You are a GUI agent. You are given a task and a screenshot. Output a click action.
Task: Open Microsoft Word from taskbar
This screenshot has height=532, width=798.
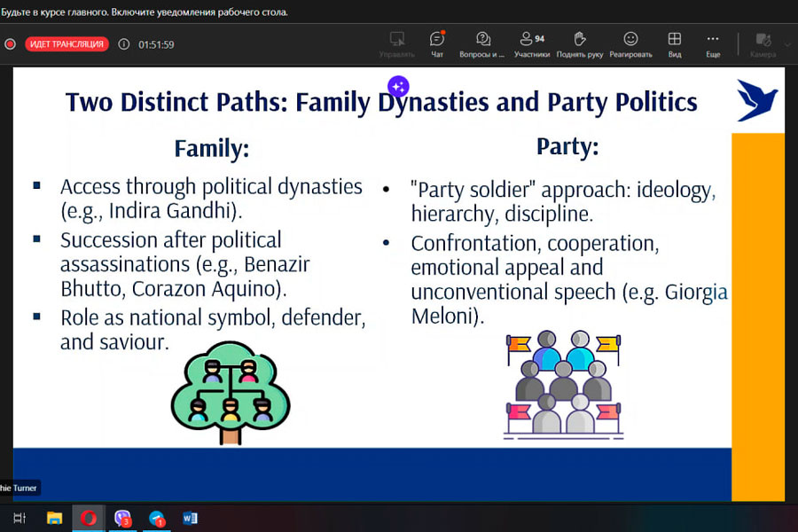(190, 518)
